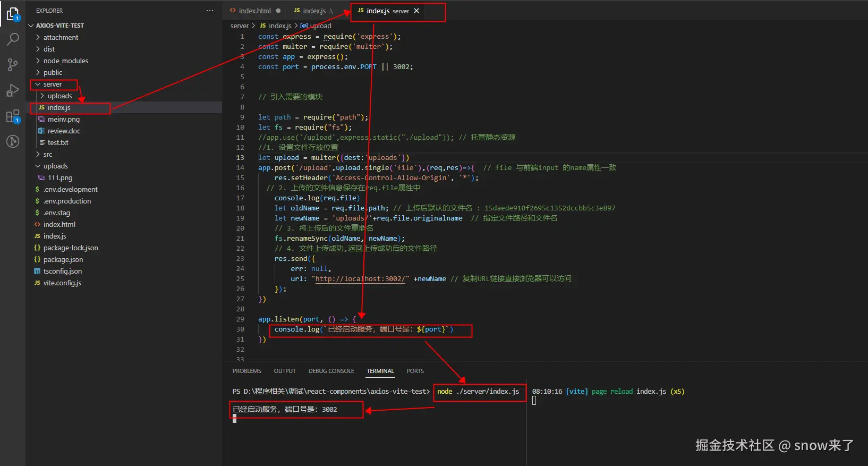Collapse the server folder
The width and height of the screenshot is (868, 466).
tap(124, 84)
